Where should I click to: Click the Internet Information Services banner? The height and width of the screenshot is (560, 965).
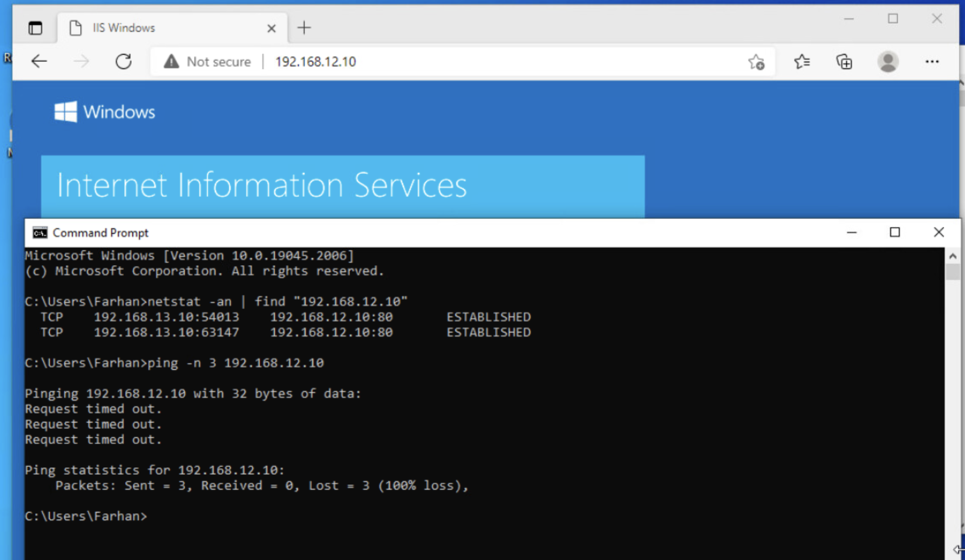[x=343, y=186]
